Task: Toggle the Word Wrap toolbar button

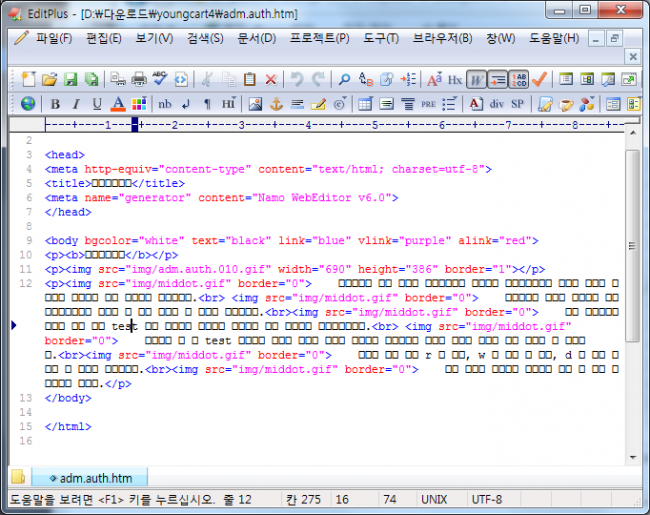Action: pyautogui.click(x=477, y=79)
